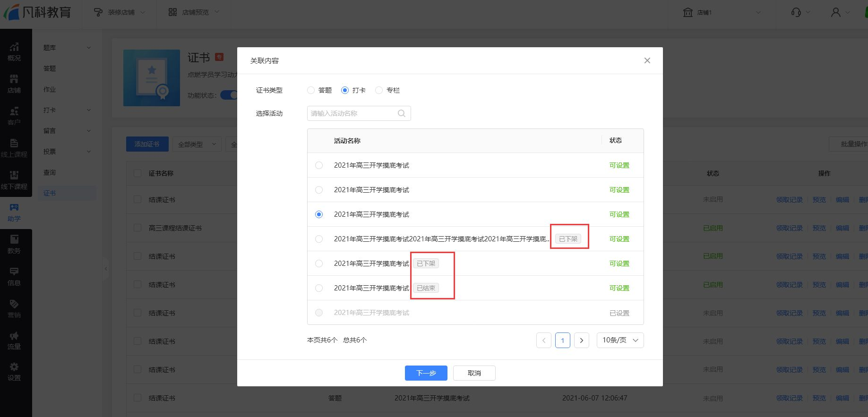Tick checkbox for 高三课程结课证书 row
The height and width of the screenshot is (417, 868).
coord(138,228)
